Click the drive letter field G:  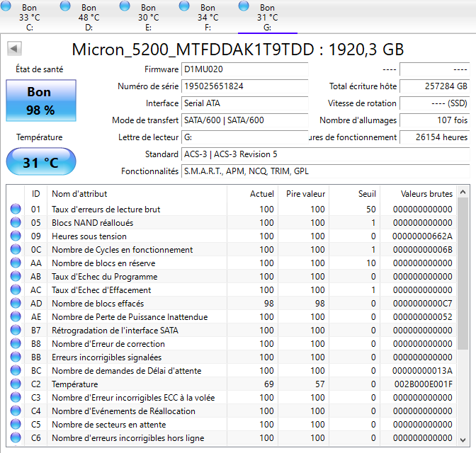[x=244, y=137]
